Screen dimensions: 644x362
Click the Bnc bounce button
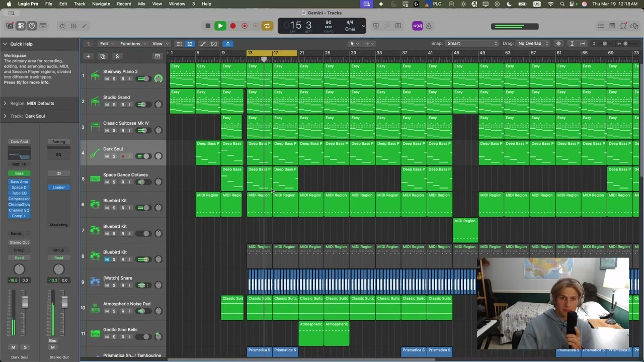[x=52, y=341]
